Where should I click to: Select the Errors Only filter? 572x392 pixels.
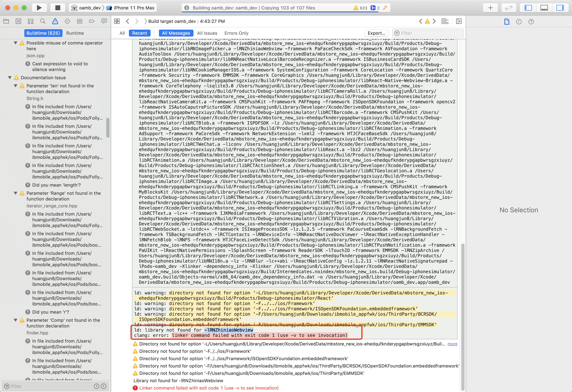[236, 33]
